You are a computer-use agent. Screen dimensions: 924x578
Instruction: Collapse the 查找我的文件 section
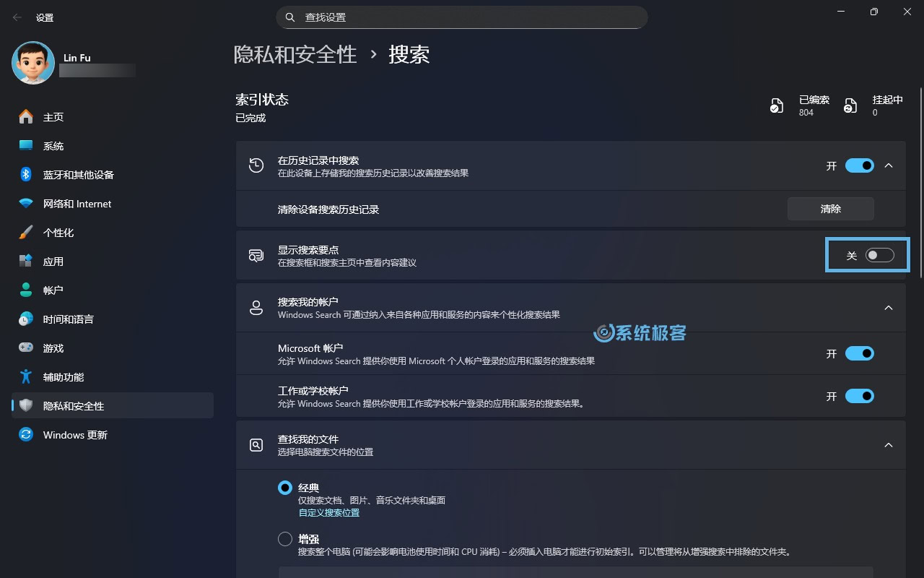pyautogui.click(x=889, y=444)
